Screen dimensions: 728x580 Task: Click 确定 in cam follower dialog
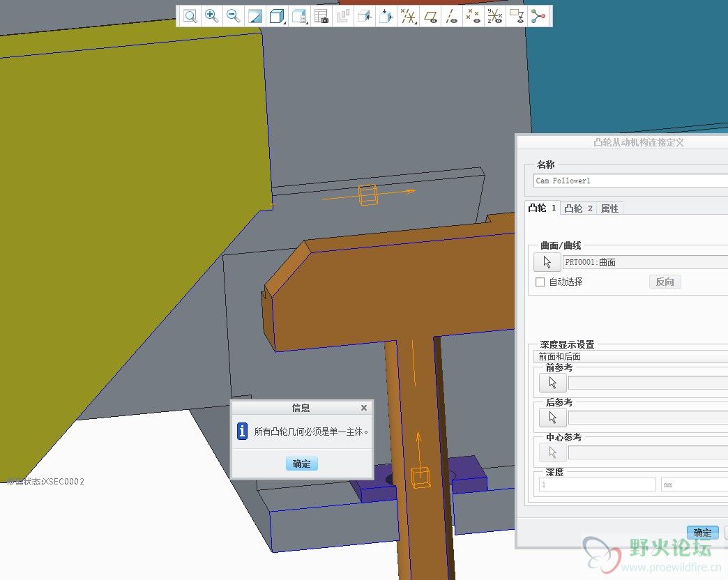pos(702,533)
